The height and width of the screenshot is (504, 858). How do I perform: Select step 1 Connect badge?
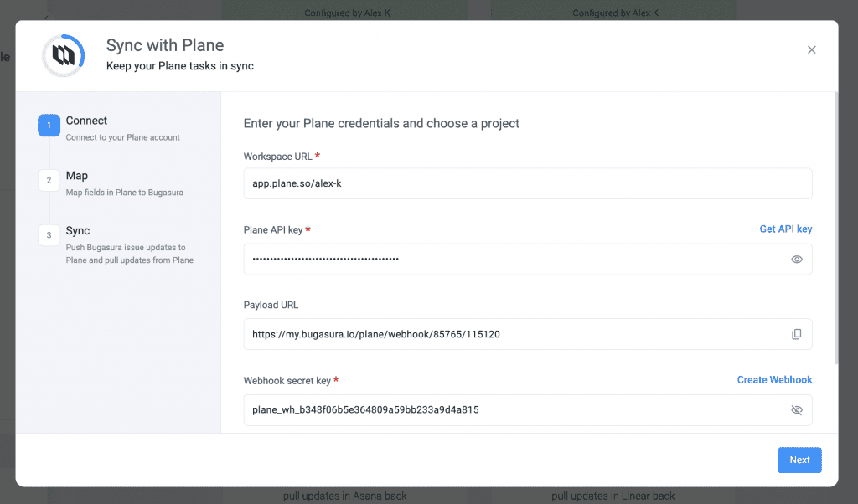(49, 126)
